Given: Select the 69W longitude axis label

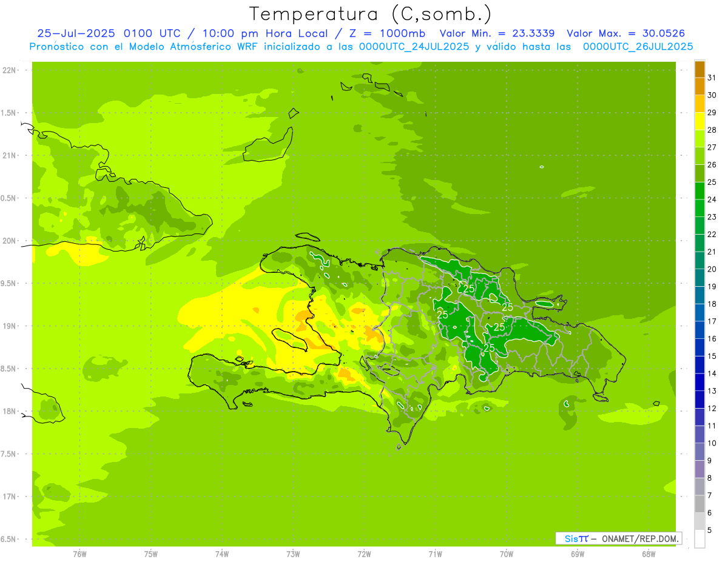Looking at the screenshot, I should pyautogui.click(x=578, y=554).
